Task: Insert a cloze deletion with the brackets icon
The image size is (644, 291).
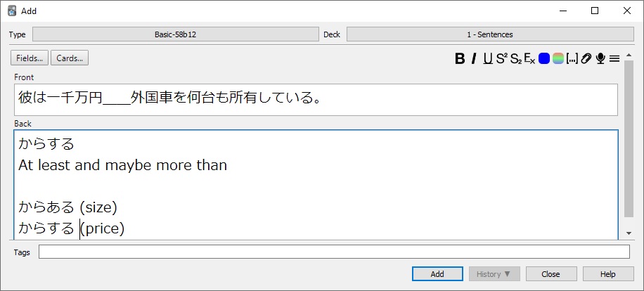Action: [x=572, y=58]
